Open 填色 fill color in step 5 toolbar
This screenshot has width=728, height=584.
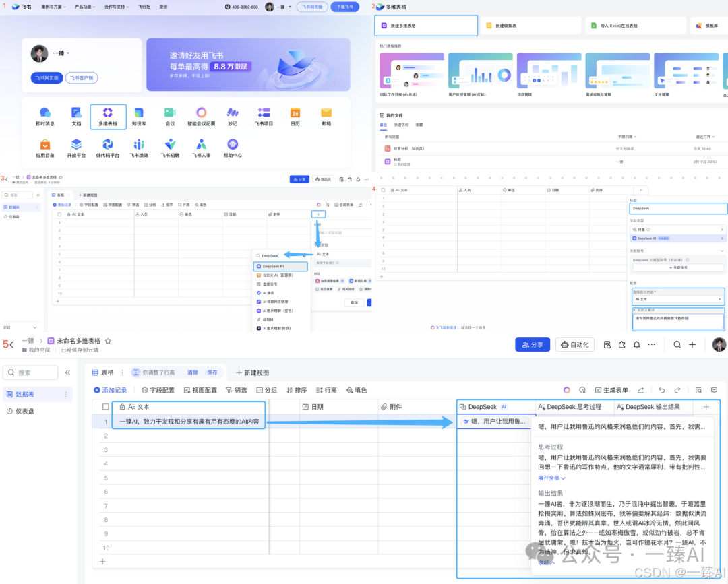click(x=357, y=390)
